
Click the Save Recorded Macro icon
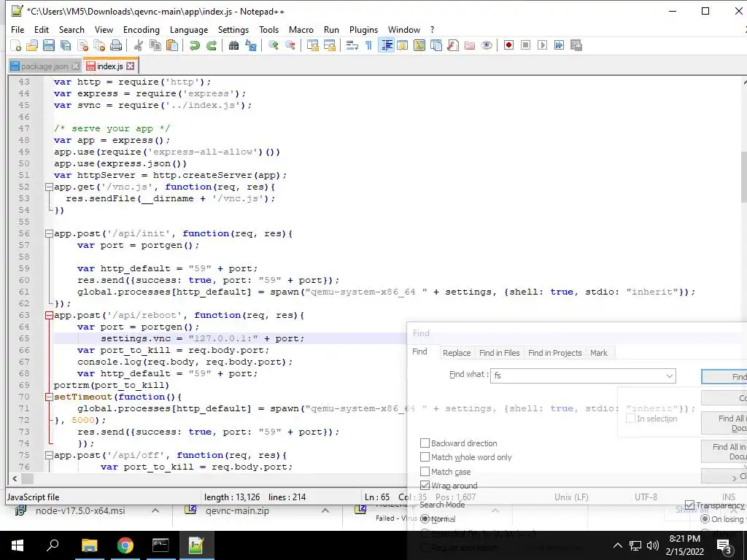click(576, 45)
